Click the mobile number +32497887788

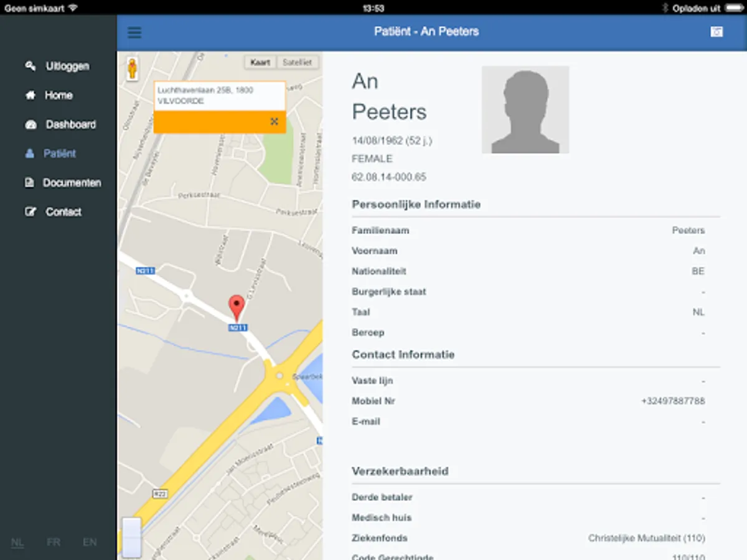[x=673, y=401]
